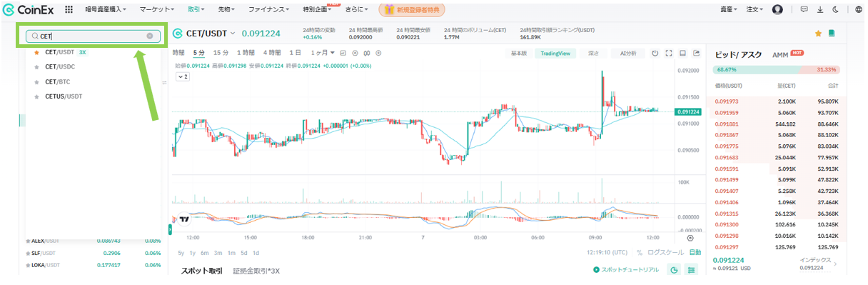The width and height of the screenshot is (868, 285).
Task: Open the マーケット dropdown menu
Action: 157,10
